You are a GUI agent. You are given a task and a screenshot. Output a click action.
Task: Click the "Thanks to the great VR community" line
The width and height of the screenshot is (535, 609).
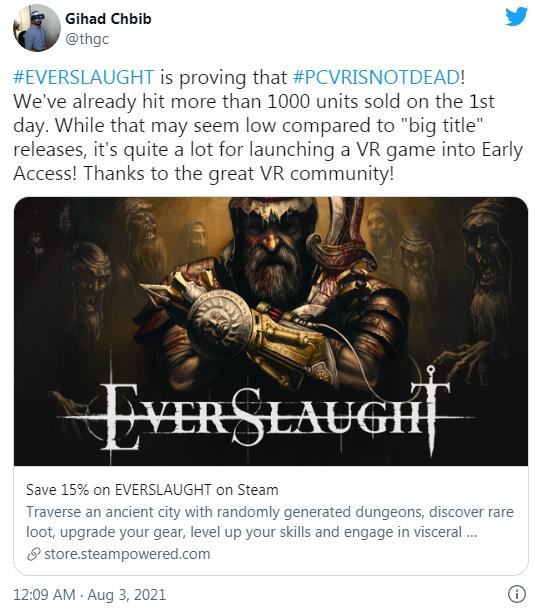click(238, 173)
